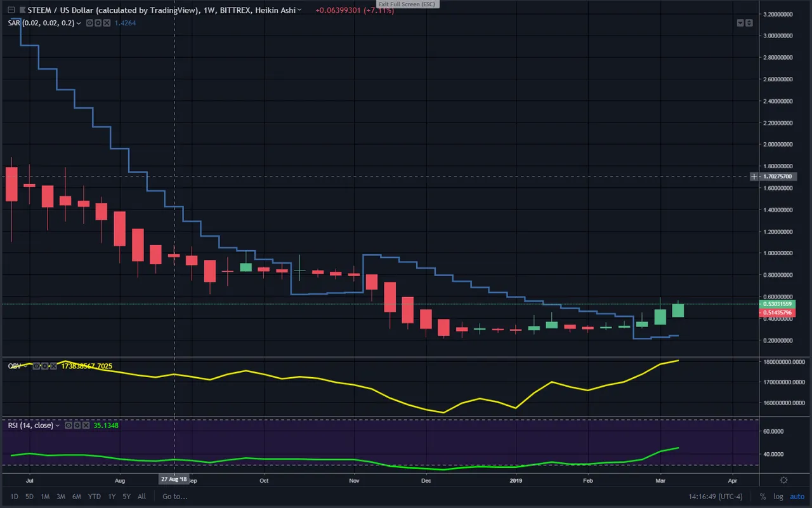Open RSI indicator settings gear
Viewport: 812px width, 508px height.
[x=77, y=425]
